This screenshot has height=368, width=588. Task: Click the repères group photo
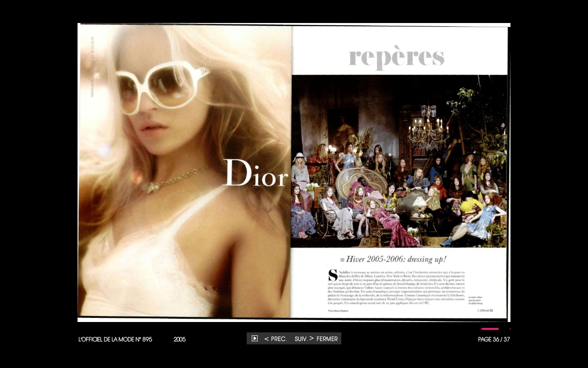(399, 161)
